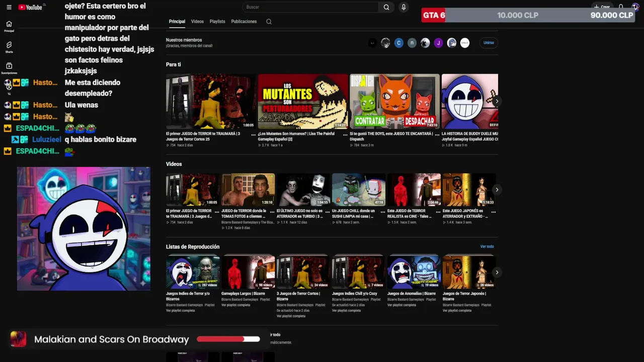Click the Unirse membership button

pyautogui.click(x=489, y=43)
